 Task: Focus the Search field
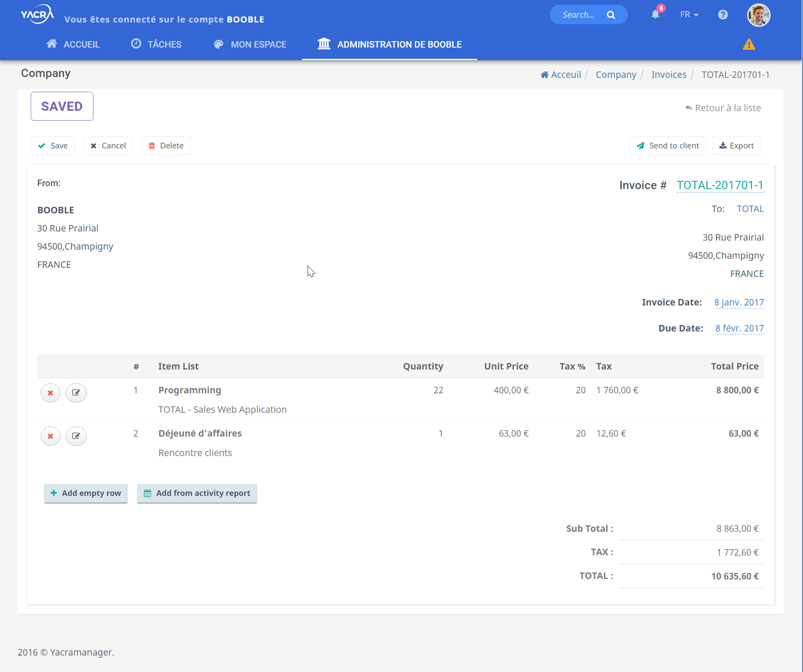pos(580,15)
